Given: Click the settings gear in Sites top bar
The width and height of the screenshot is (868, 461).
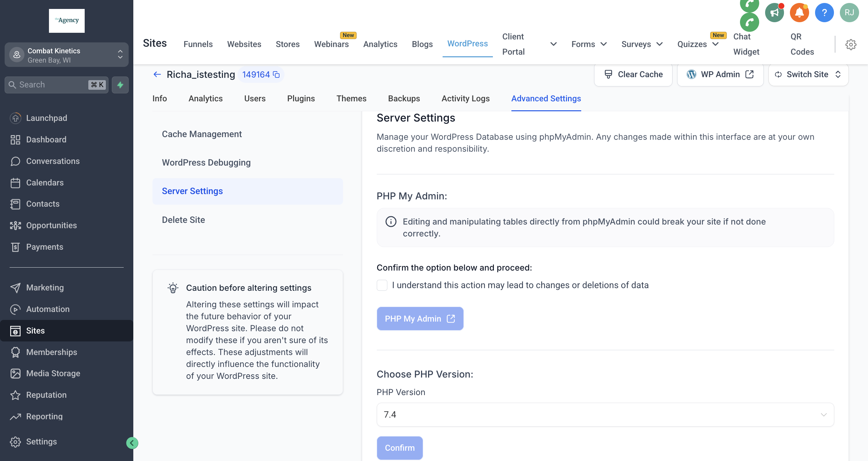Looking at the screenshot, I should point(850,44).
